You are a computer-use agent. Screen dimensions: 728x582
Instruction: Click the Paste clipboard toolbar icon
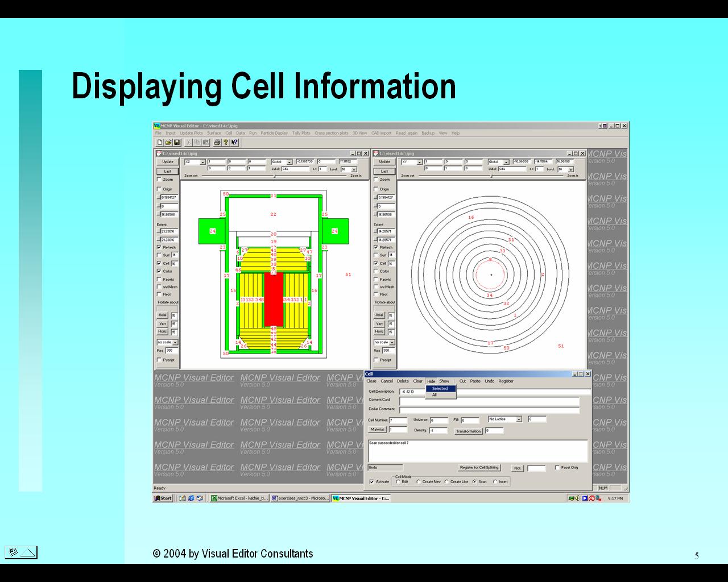(206, 142)
